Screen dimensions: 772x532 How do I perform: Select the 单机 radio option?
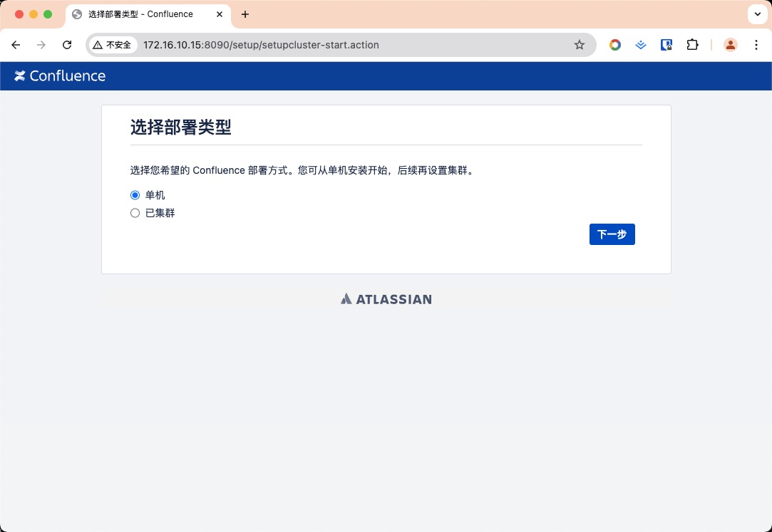pyautogui.click(x=135, y=195)
